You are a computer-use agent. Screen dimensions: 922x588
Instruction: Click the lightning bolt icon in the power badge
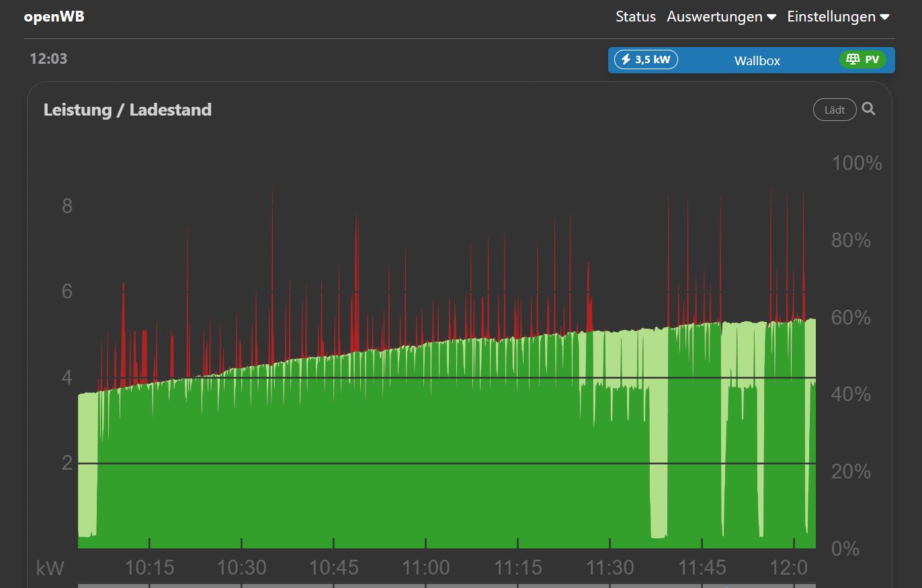tap(626, 60)
